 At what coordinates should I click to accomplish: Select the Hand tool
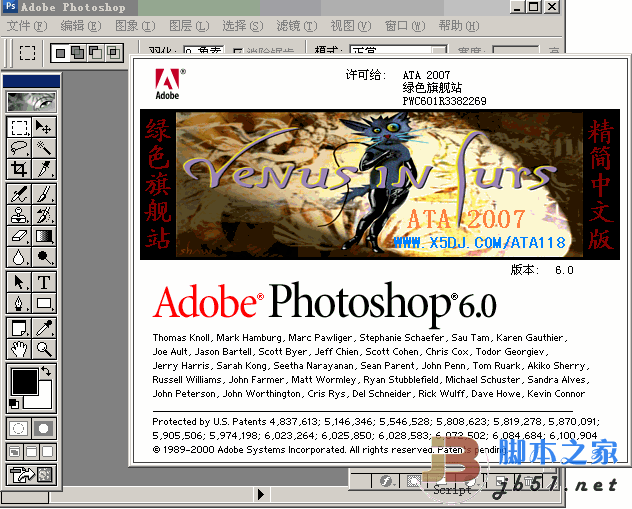coord(19,349)
